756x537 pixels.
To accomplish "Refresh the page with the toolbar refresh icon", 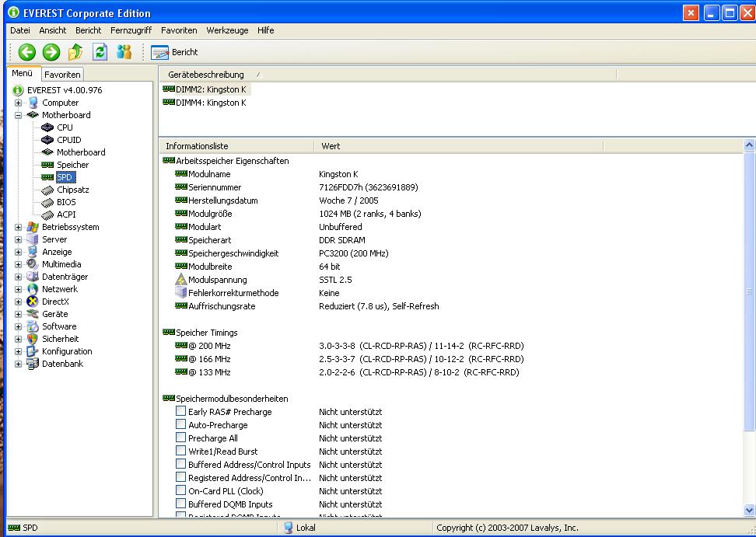I will point(100,51).
